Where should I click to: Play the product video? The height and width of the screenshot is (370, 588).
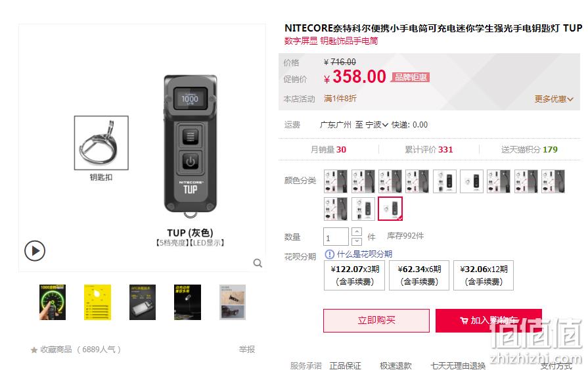(x=35, y=250)
